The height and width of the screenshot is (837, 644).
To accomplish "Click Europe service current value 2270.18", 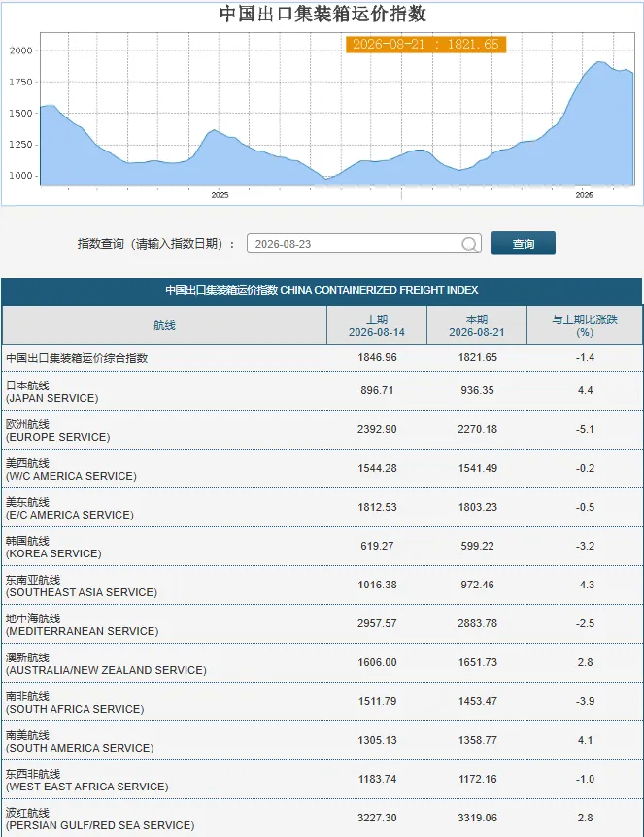I will pos(477,430).
